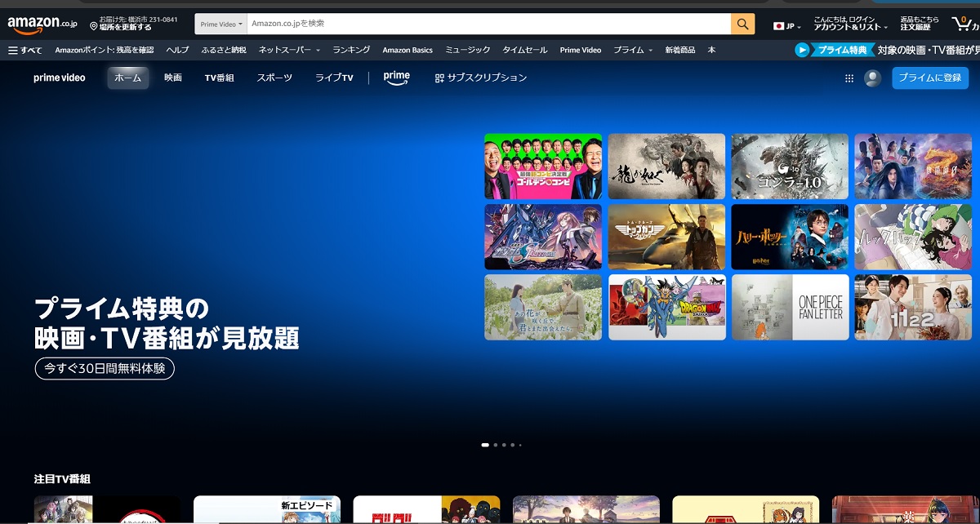Click the プライムに登録 button
Image resolution: width=980 pixels, height=524 pixels.
(932, 78)
